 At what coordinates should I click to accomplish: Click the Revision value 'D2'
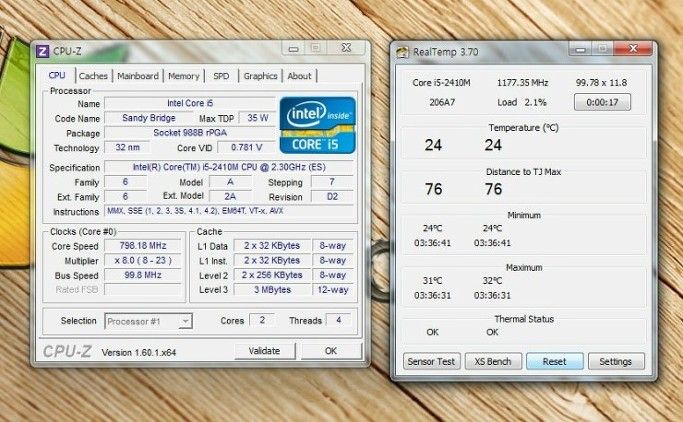(x=332, y=196)
